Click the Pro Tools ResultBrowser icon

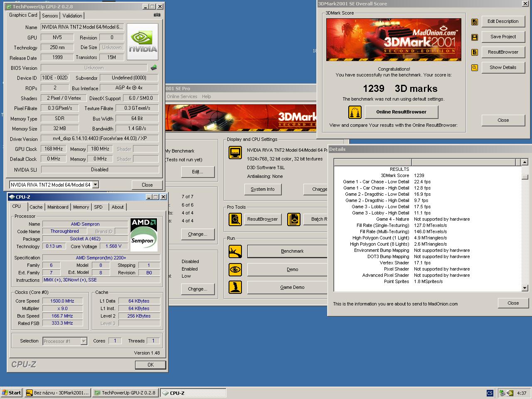click(x=235, y=219)
